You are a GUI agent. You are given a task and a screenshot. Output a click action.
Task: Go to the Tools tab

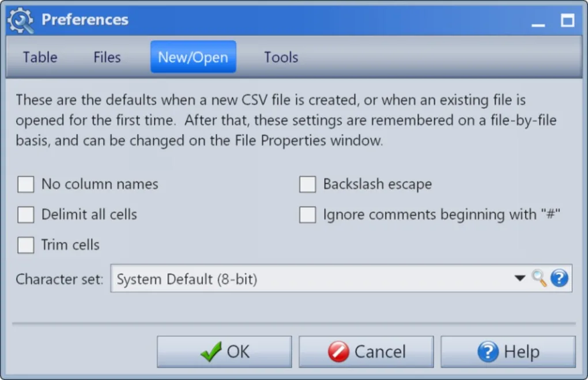281,57
